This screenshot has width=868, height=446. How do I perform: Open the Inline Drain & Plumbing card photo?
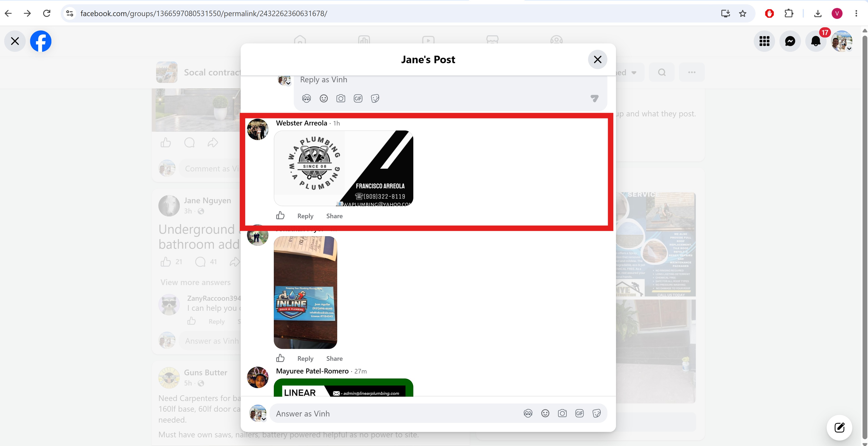click(x=305, y=292)
